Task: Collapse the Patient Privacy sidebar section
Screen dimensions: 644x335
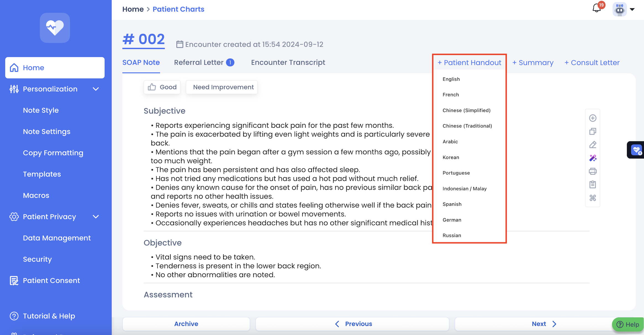Action: click(96, 217)
